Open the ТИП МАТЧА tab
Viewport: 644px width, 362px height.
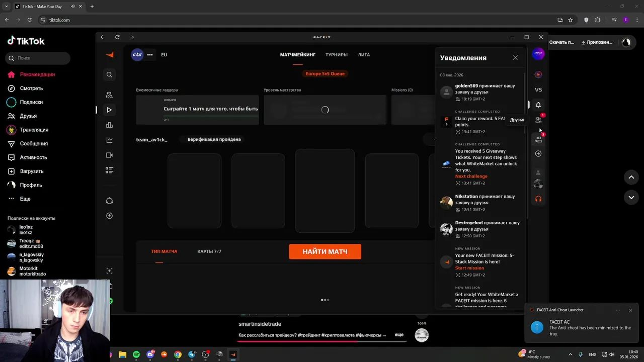point(164,251)
